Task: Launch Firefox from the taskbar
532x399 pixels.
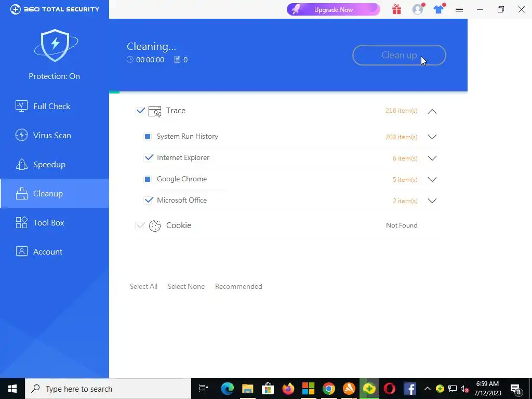Action: click(288, 389)
